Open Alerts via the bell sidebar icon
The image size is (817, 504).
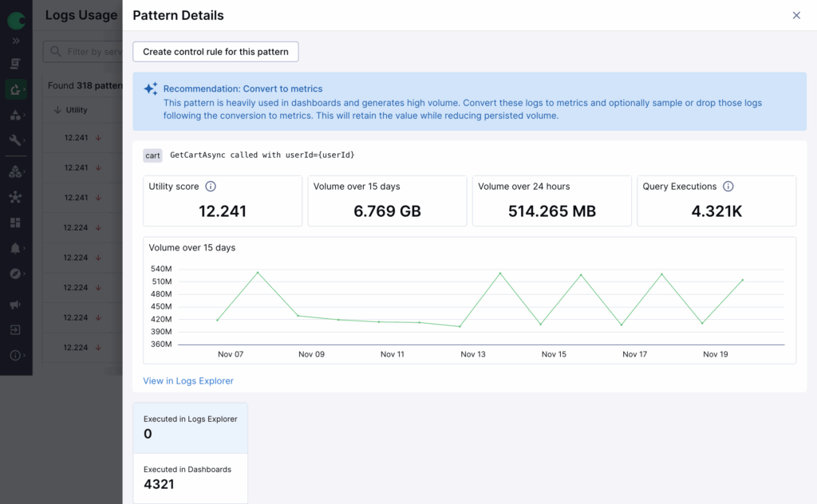[16, 248]
